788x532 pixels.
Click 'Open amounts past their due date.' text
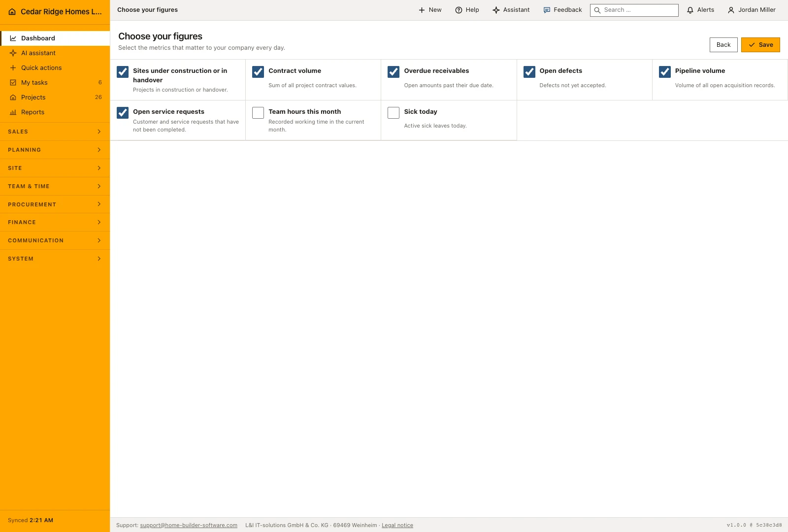click(449, 86)
